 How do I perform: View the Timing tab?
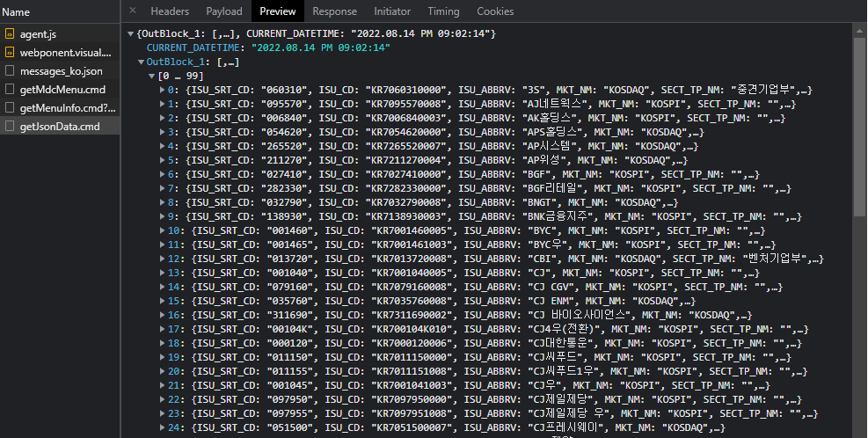443,11
